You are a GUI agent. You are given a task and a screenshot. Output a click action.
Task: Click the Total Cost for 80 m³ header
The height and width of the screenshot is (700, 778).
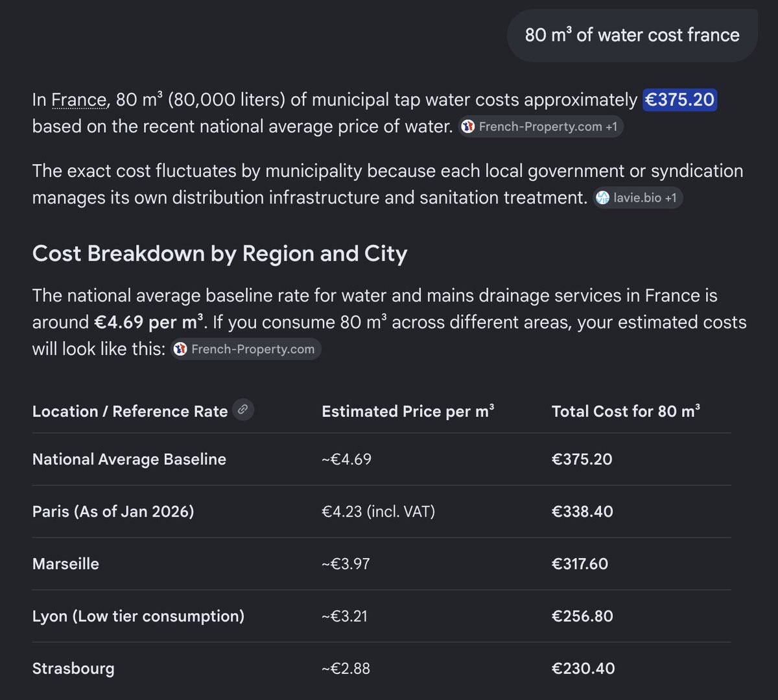click(626, 411)
